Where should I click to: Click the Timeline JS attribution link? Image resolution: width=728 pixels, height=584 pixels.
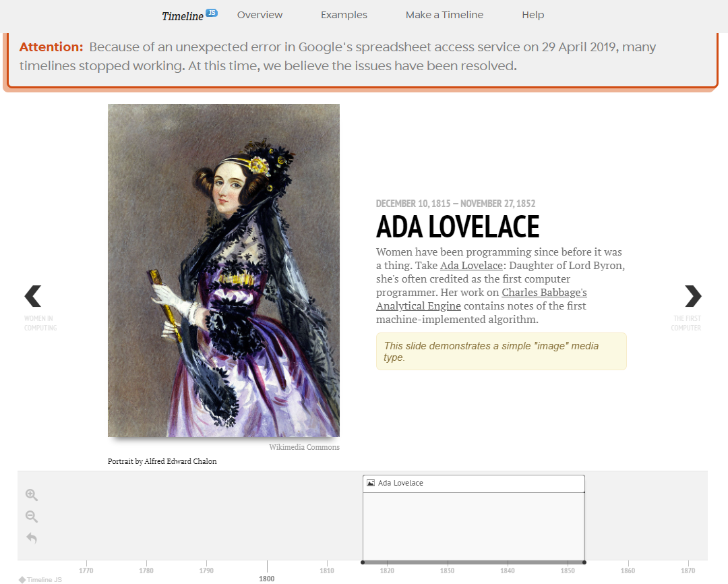pos(40,579)
